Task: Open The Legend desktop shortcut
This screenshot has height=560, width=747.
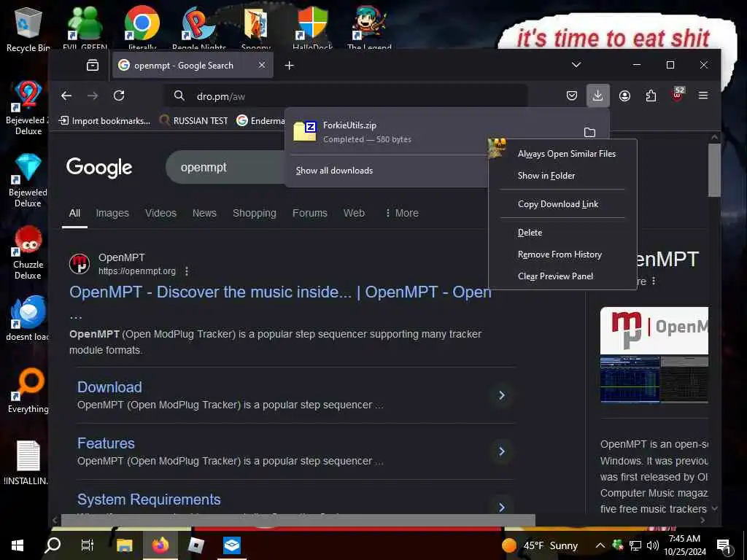Action: pyautogui.click(x=369, y=28)
